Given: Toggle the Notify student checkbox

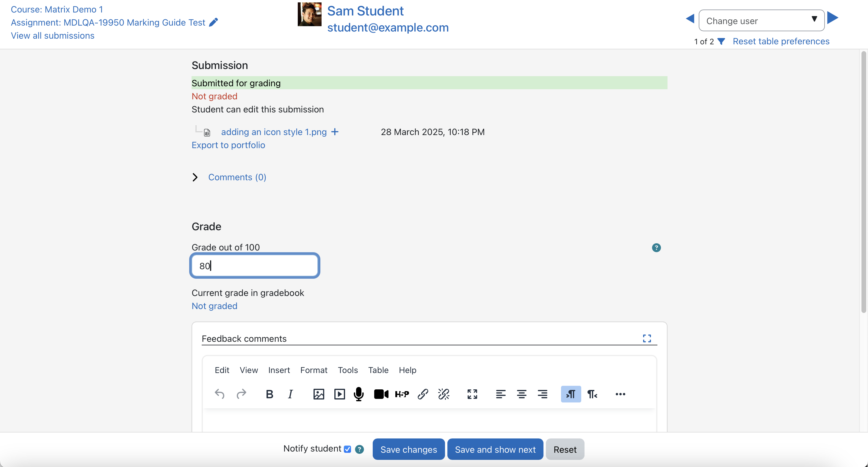Looking at the screenshot, I should (347, 449).
